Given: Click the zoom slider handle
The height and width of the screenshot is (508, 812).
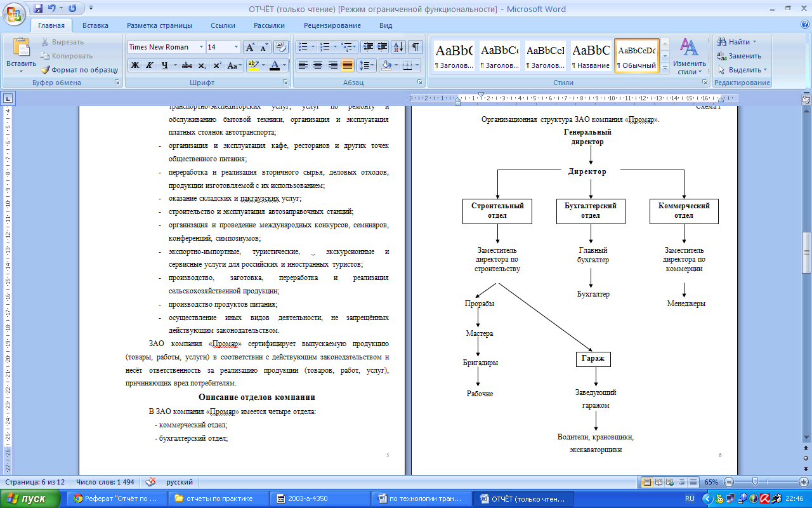Looking at the screenshot, I should 754,482.
